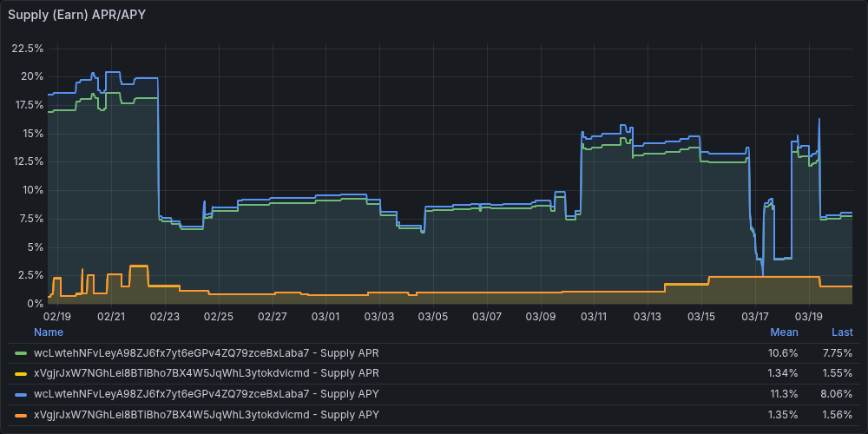Screen dimensions: 868x434
Task: Click the 03/03 date axis label
Action: (x=379, y=317)
